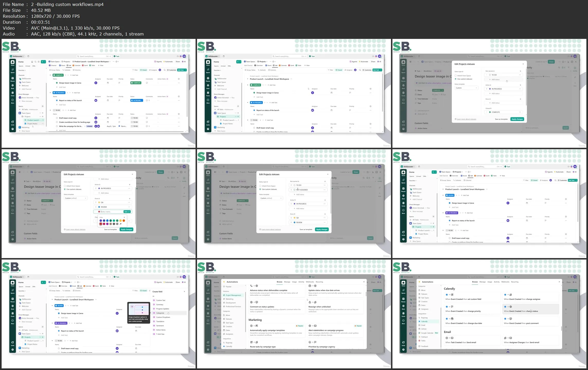The width and height of the screenshot is (588, 370).
Task: Select Use custom statuses beside the color picker
Action: pyautogui.click(x=73, y=189)
